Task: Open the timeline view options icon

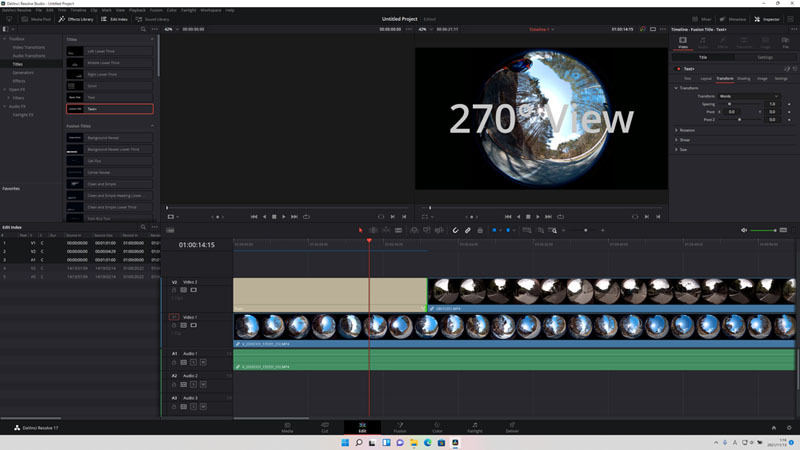Action: point(170,231)
